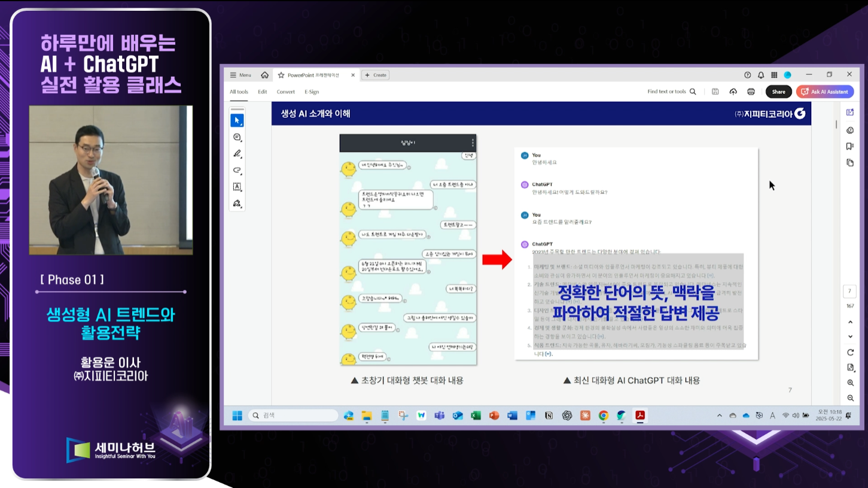The height and width of the screenshot is (488, 868).
Task: Click the Add text box tool
Action: click(237, 187)
